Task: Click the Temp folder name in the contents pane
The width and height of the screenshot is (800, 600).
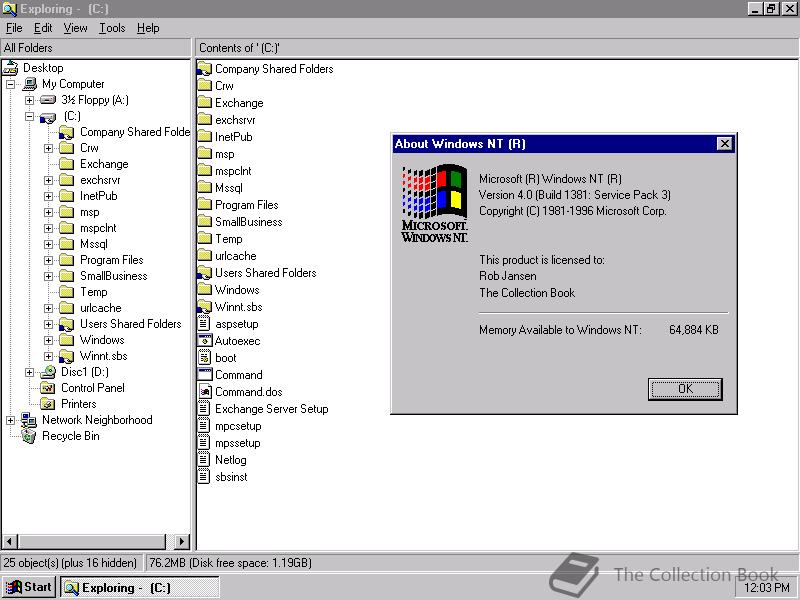Action: 229,239
